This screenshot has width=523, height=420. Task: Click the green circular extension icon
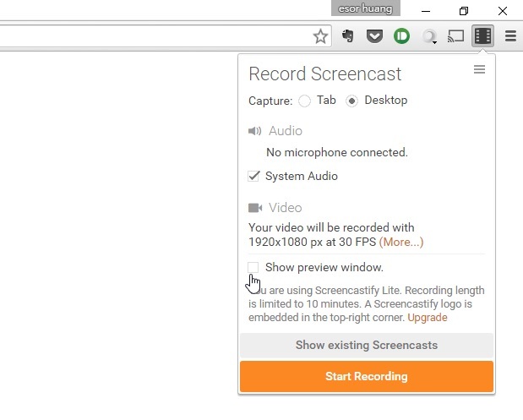click(401, 36)
